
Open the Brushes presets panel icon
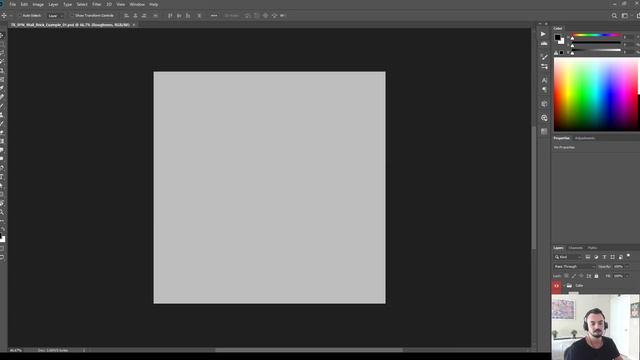click(x=544, y=66)
